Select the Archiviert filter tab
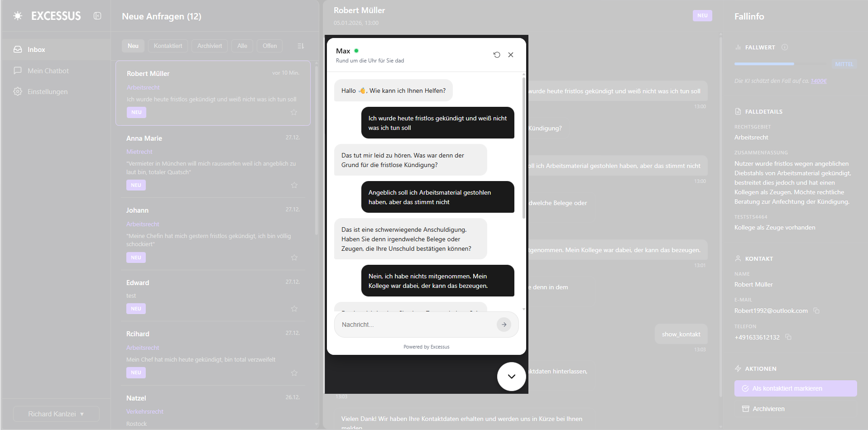 209,46
